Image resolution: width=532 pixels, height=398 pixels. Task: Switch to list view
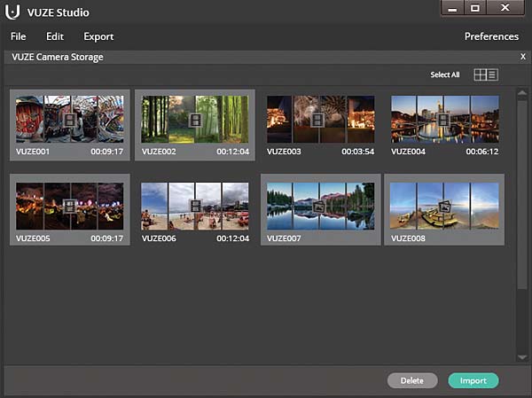(x=493, y=74)
